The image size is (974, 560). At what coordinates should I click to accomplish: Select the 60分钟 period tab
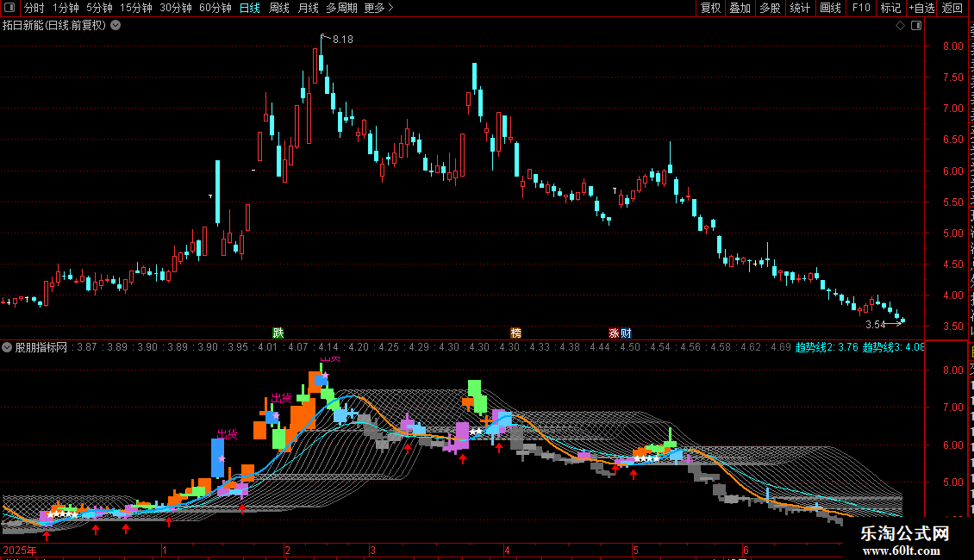[215, 8]
